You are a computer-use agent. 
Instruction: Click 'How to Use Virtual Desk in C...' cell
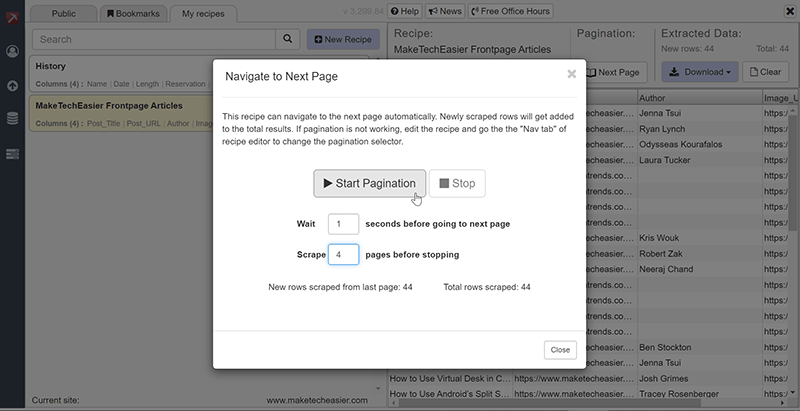pos(450,378)
